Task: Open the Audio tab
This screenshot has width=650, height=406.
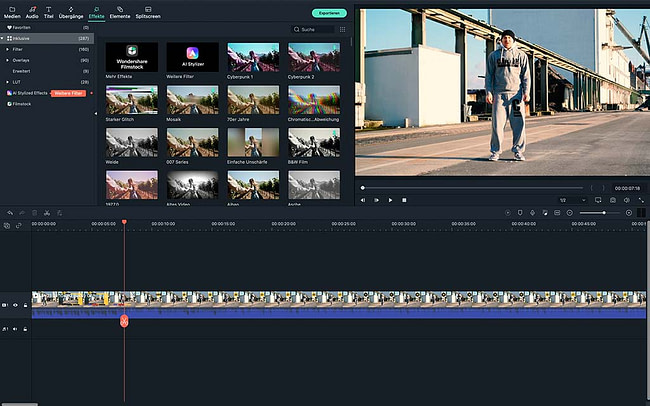Action: tap(32, 12)
